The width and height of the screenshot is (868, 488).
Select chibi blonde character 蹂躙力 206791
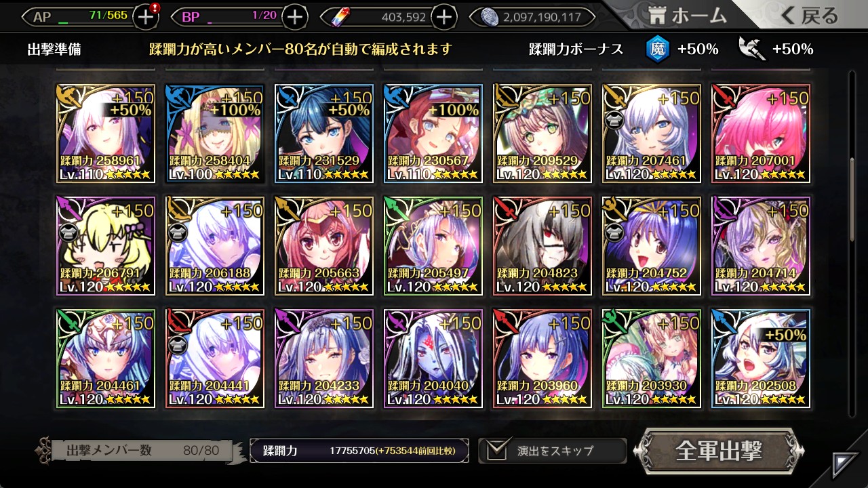[x=106, y=246]
